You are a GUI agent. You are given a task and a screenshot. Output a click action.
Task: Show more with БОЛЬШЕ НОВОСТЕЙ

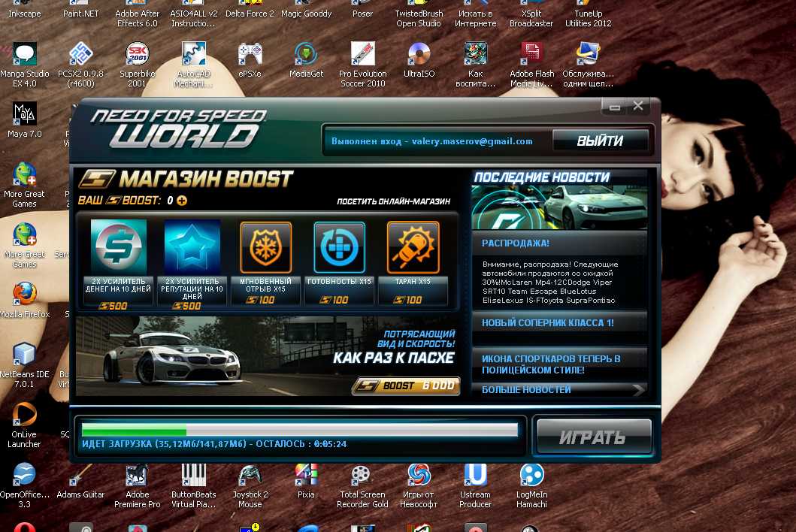[x=559, y=389]
